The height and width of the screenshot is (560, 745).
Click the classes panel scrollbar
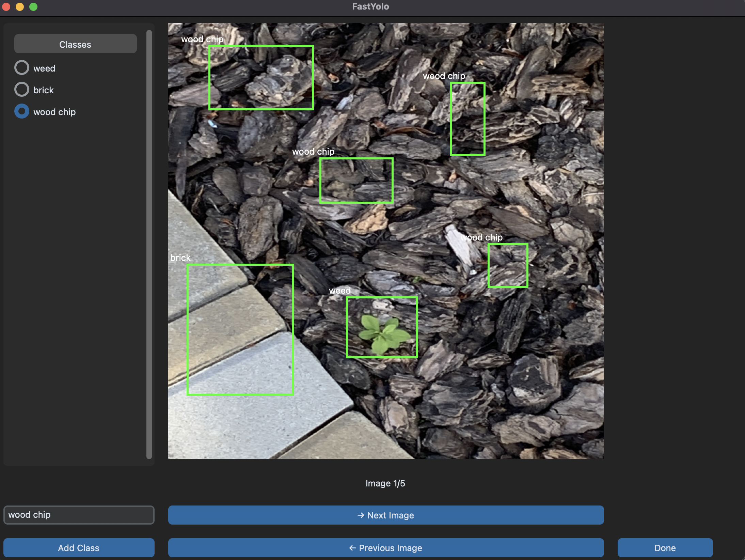click(x=149, y=244)
